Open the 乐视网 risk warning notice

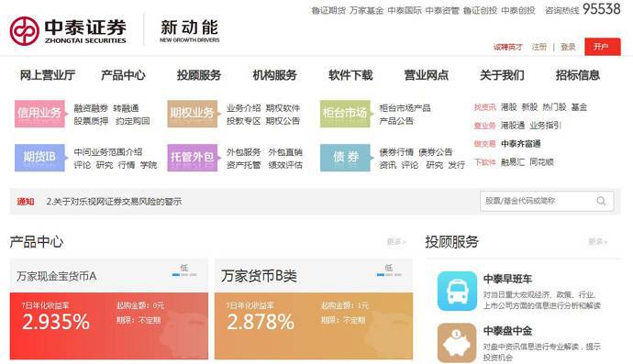coord(114,202)
